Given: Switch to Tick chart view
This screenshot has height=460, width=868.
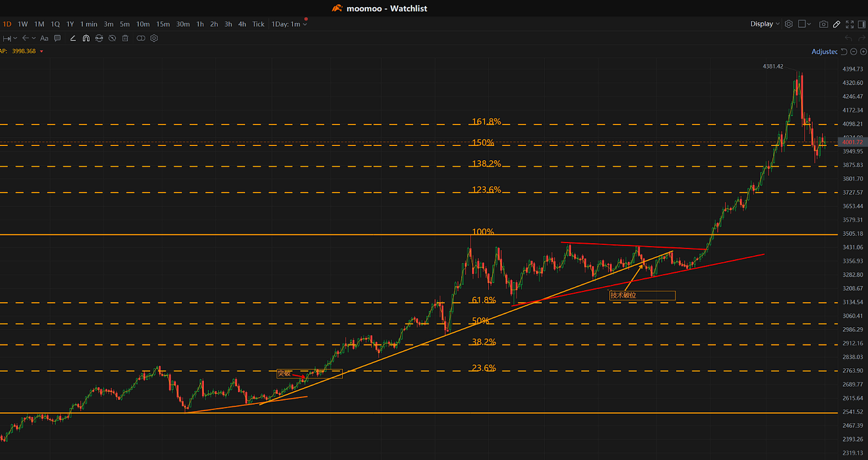Looking at the screenshot, I should (x=258, y=24).
